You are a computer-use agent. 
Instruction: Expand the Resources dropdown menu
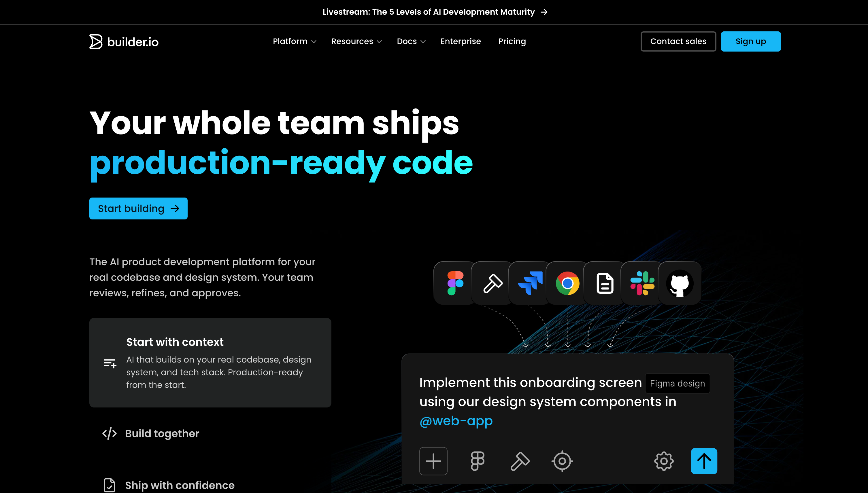coord(356,41)
